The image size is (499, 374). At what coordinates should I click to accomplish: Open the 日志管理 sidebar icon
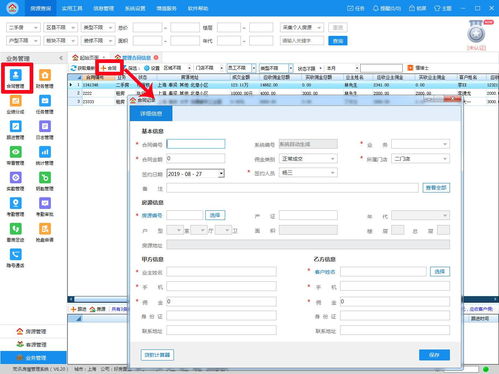pyautogui.click(x=45, y=130)
